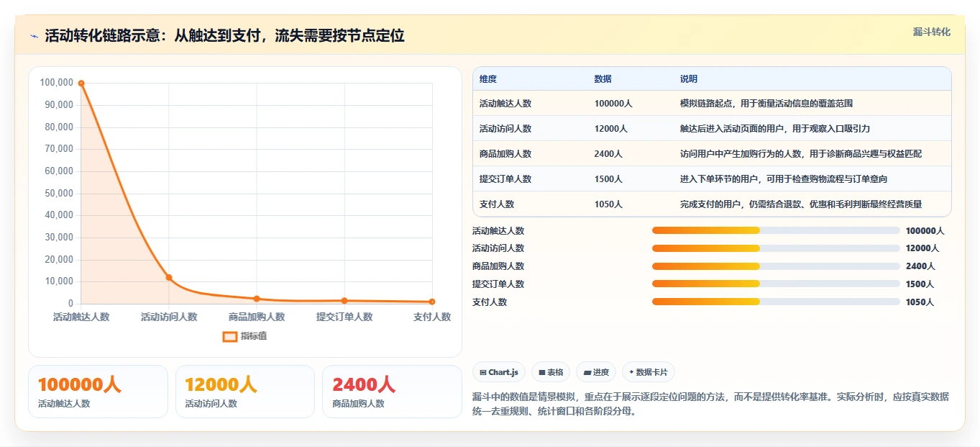Image resolution: width=980 pixels, height=447 pixels.
Task: Click the chart point above 提交订单人数
Action: [x=344, y=300]
